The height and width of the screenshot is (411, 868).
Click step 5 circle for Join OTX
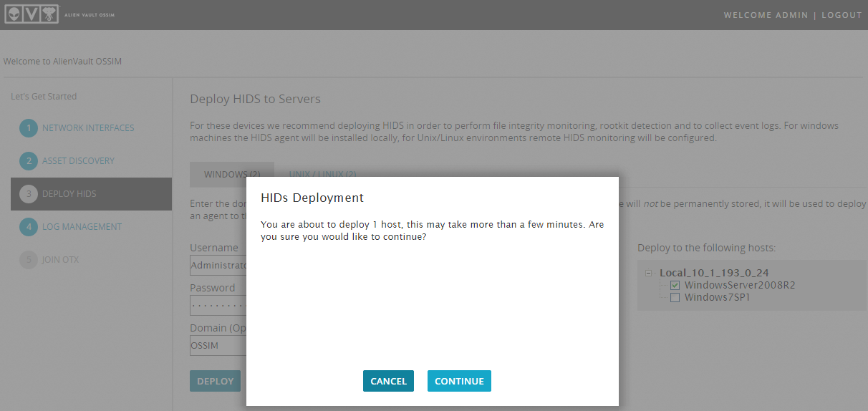coord(29,260)
